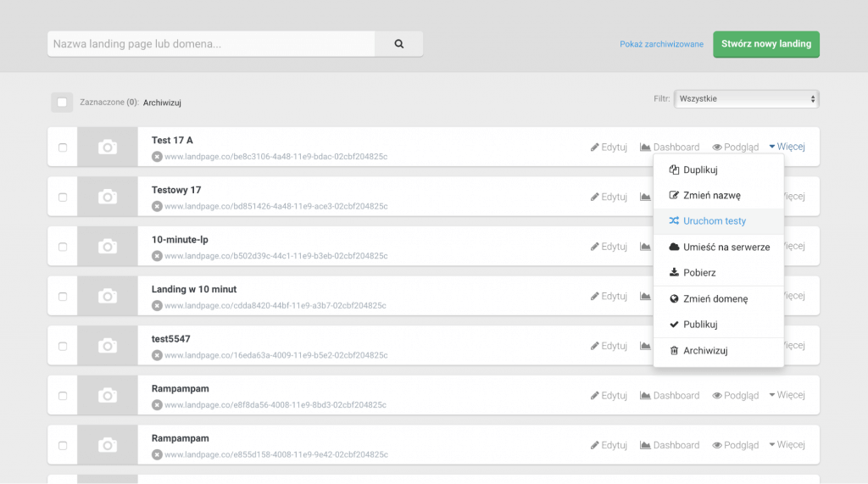
Task: Focus the landing page name search field
Action: [x=211, y=44]
